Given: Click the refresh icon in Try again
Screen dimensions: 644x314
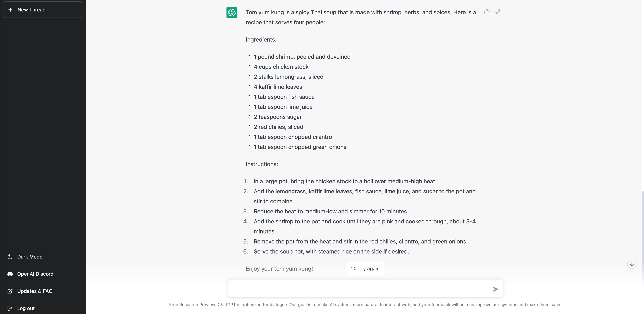Looking at the screenshot, I should tap(353, 269).
